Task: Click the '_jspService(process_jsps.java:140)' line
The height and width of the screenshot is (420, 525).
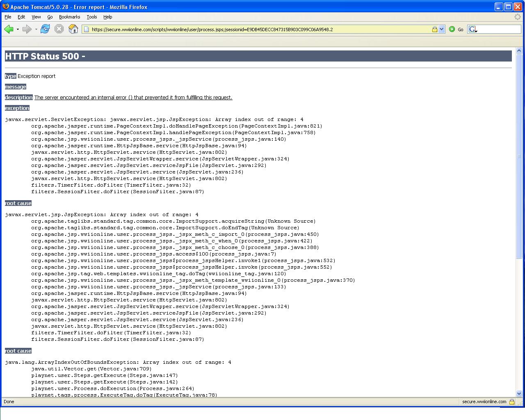Action: click(159, 139)
